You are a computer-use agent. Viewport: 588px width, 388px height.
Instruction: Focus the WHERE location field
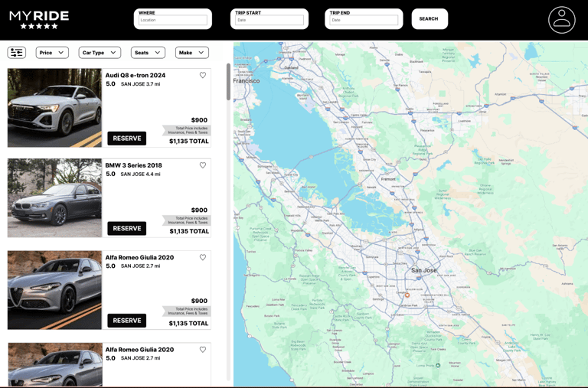[173, 20]
